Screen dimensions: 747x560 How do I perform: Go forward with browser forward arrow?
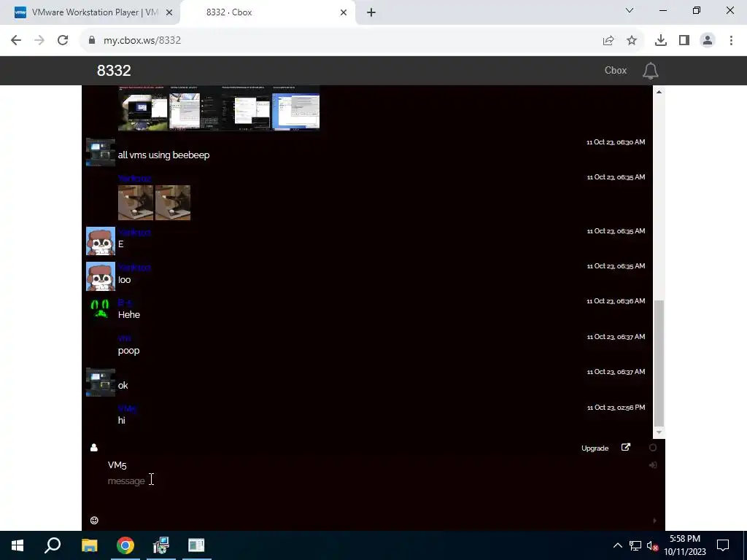point(39,40)
